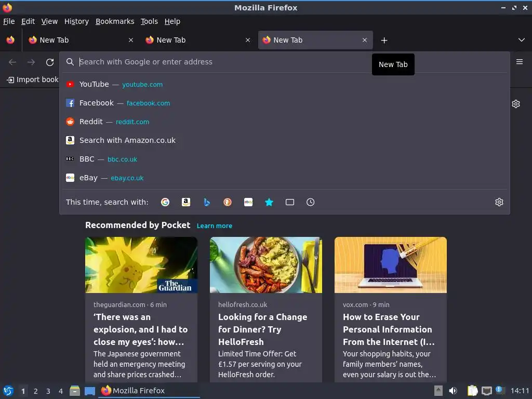Screen dimensions: 532x399
Task: Open the hamburger application menu
Action: (520, 62)
